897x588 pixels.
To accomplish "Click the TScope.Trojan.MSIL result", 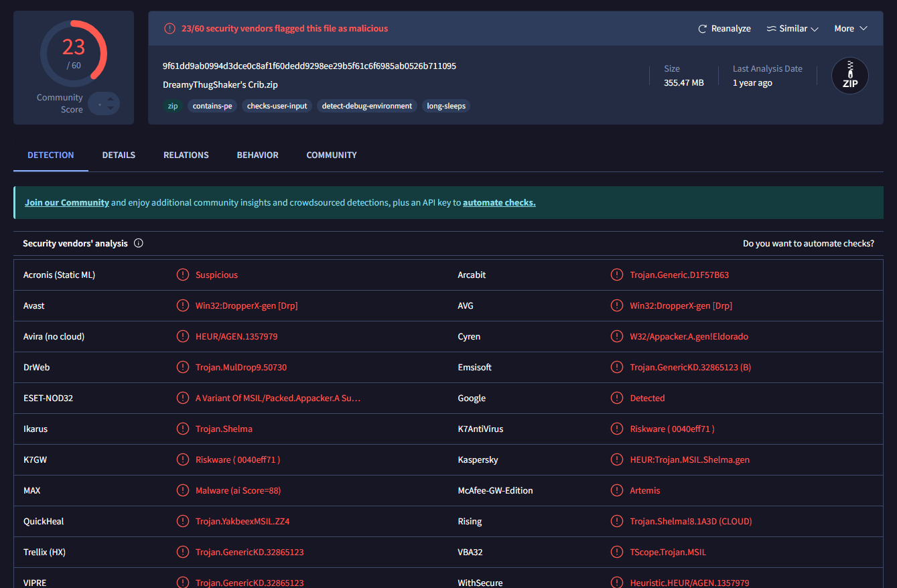I will coord(669,552).
